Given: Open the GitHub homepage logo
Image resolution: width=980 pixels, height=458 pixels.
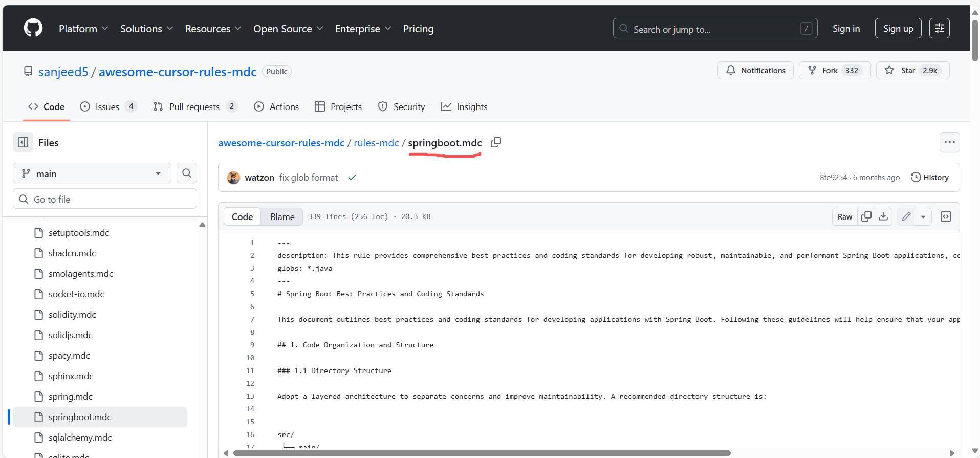Looking at the screenshot, I should (33, 28).
